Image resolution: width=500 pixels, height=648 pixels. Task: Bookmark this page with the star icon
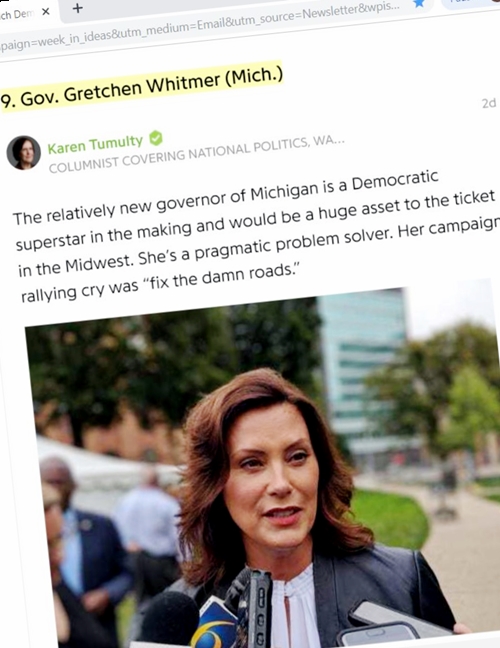[419, 3]
